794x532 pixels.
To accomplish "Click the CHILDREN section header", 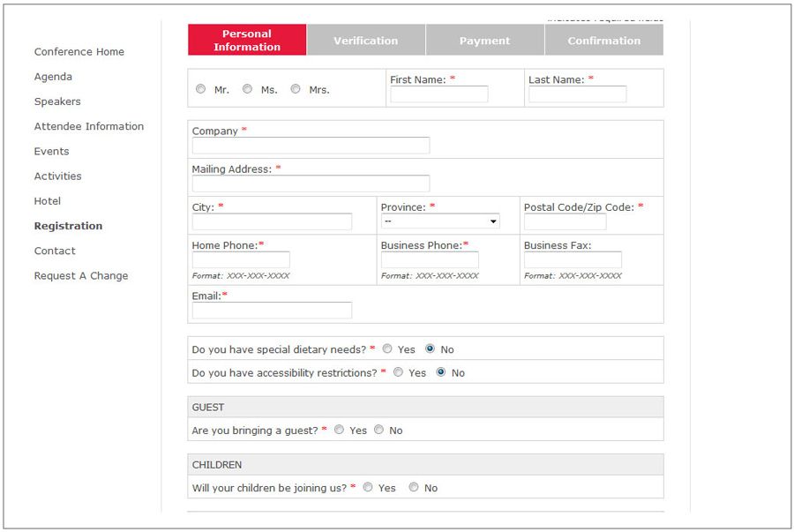I will [425, 464].
